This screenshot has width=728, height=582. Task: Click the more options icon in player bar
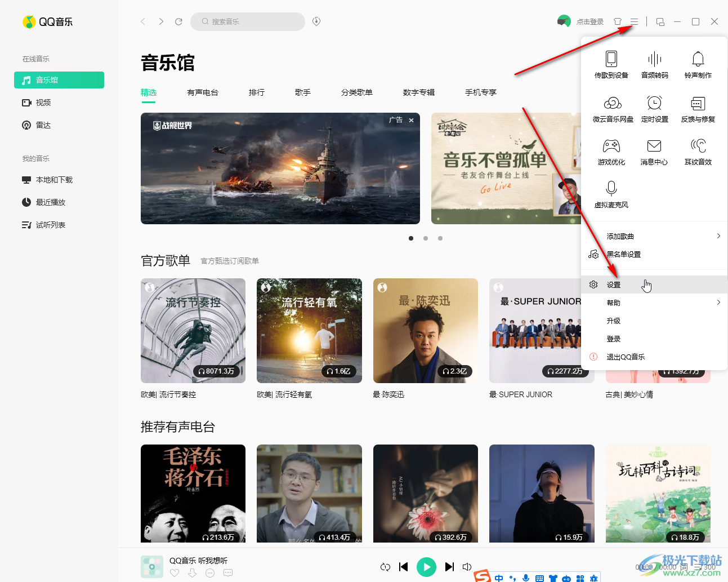tap(210, 573)
